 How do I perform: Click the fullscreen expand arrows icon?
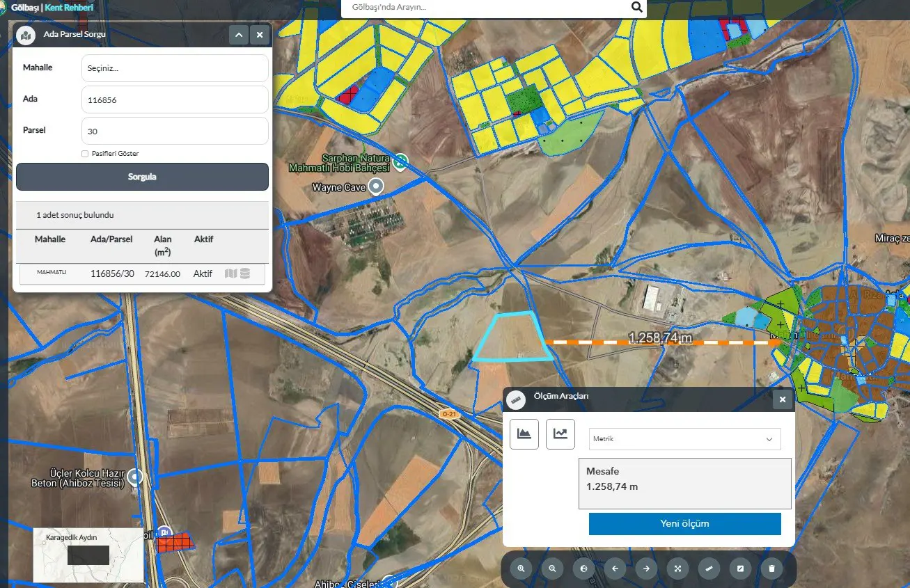[677, 569]
